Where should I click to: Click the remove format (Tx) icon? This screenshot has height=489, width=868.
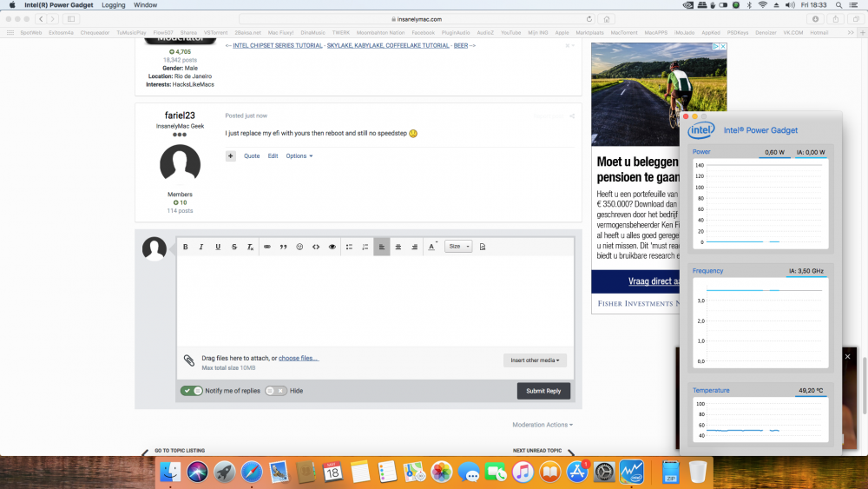250,247
